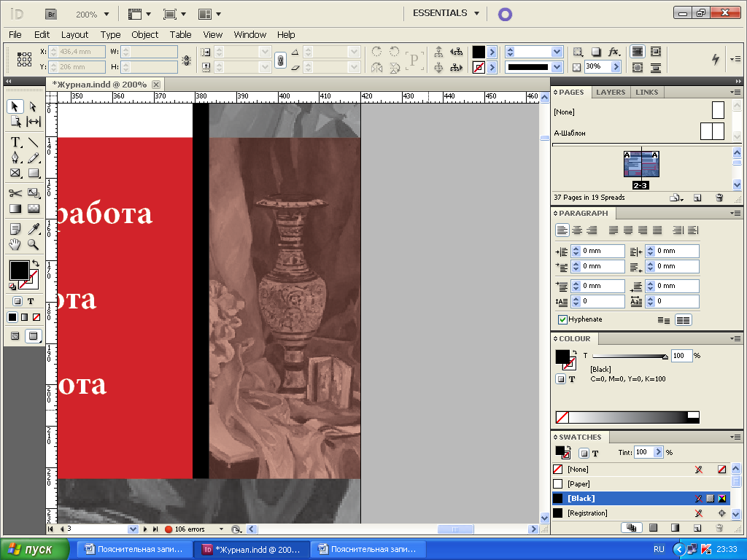Toggle formatting affects text in toolbox
The height and width of the screenshot is (560, 747).
point(31,301)
